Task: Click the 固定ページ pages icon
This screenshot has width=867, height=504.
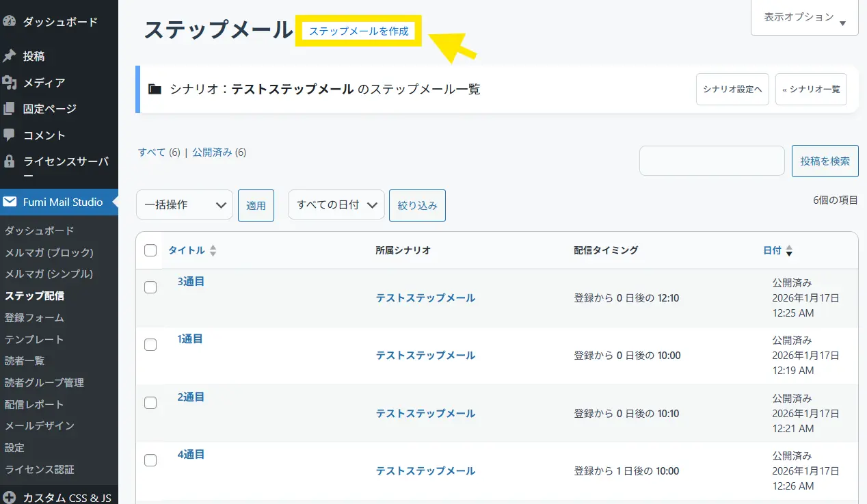Action: [x=10, y=109]
